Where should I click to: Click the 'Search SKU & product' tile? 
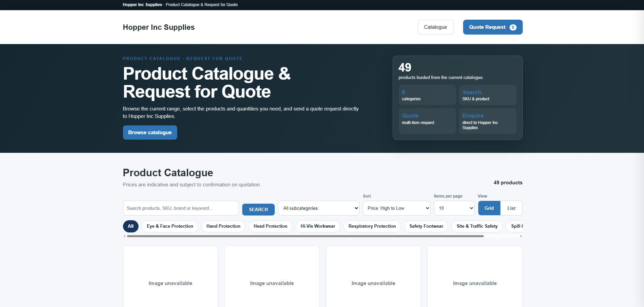click(487, 95)
